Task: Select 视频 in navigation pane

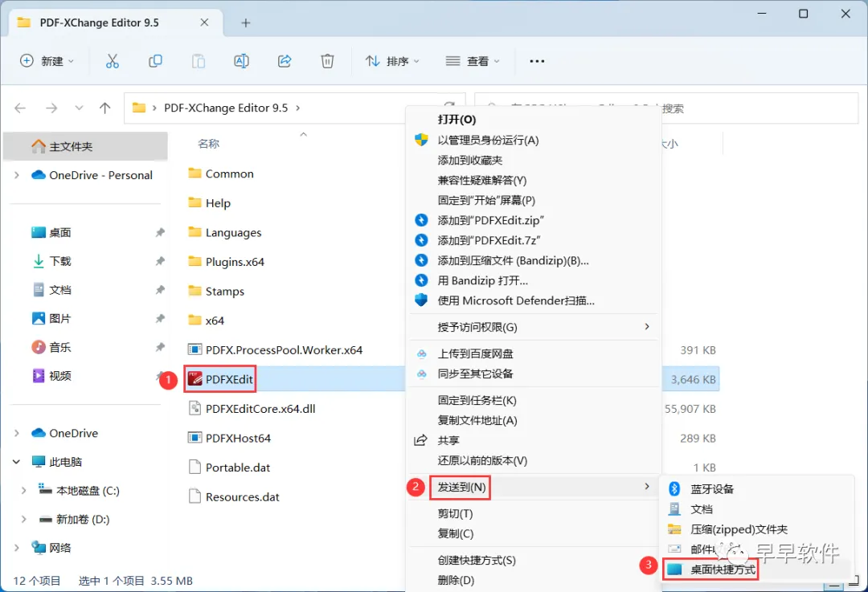Action: 59,376
